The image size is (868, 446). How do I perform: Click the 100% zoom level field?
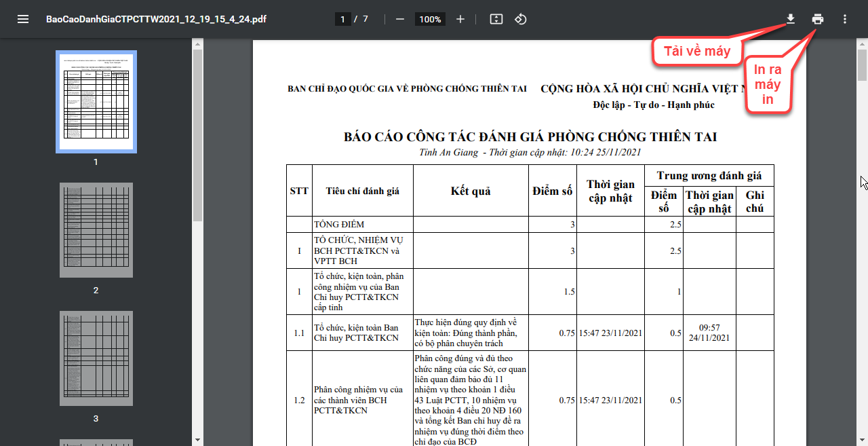(x=430, y=19)
